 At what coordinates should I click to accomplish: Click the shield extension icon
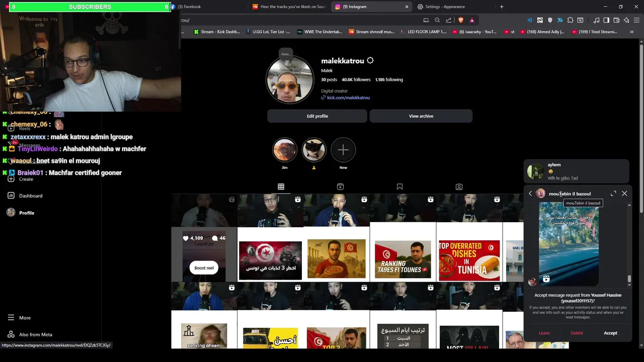(x=550, y=20)
